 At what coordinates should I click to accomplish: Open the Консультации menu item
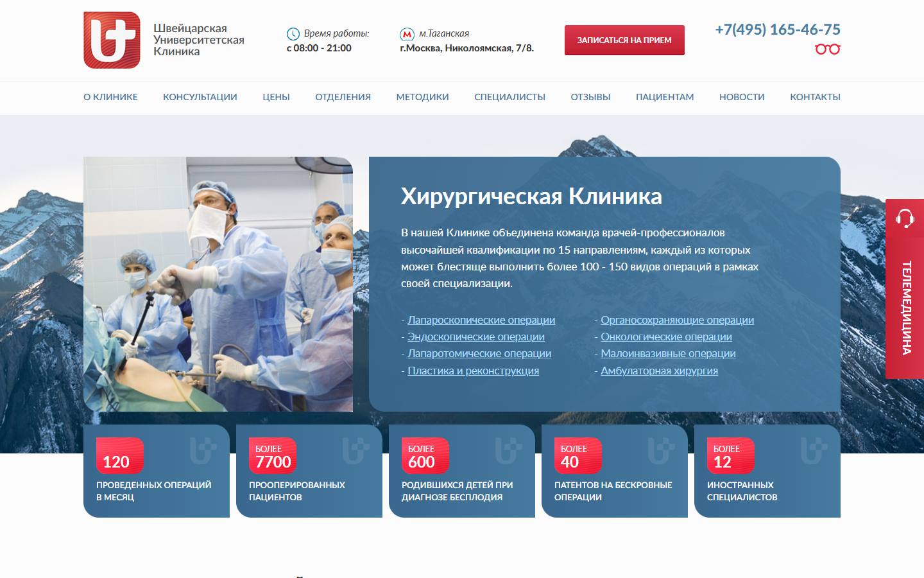tap(200, 97)
